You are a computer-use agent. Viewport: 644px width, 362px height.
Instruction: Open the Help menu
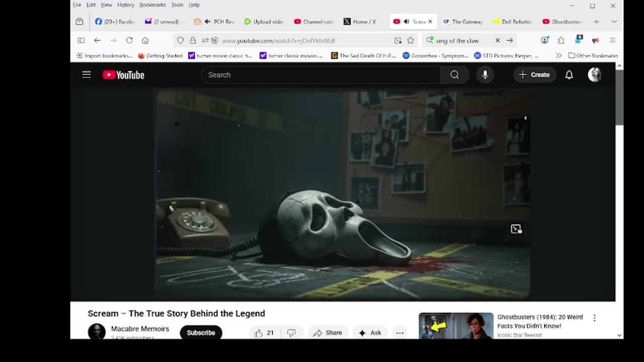pos(194,5)
